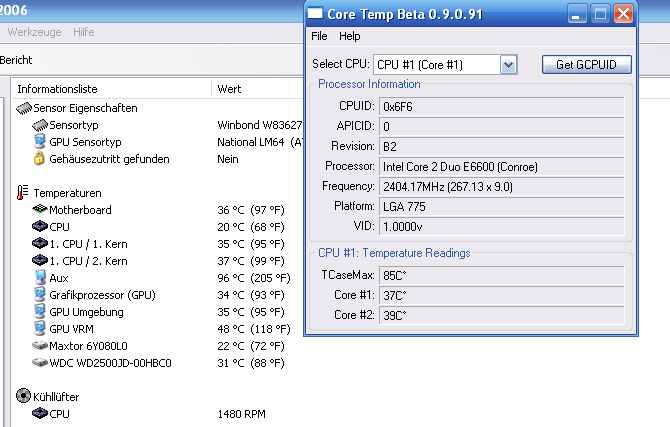Click the Revision field showing B2
This screenshot has width=670, height=427.
(501, 147)
